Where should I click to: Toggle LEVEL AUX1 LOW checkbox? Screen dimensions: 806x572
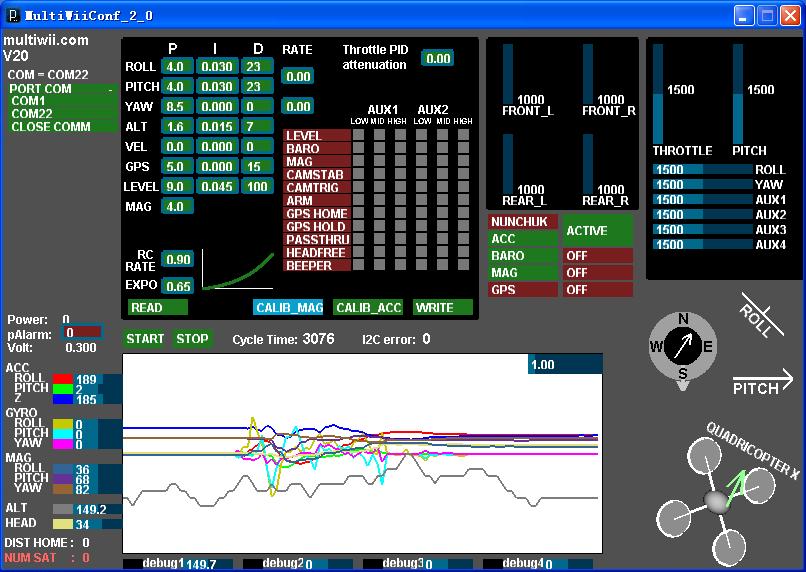coord(358,135)
